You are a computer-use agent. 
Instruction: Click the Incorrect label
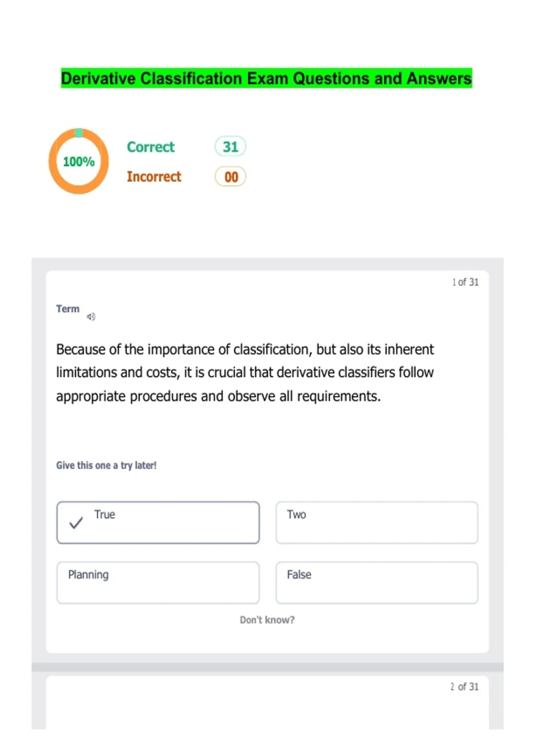click(x=154, y=177)
